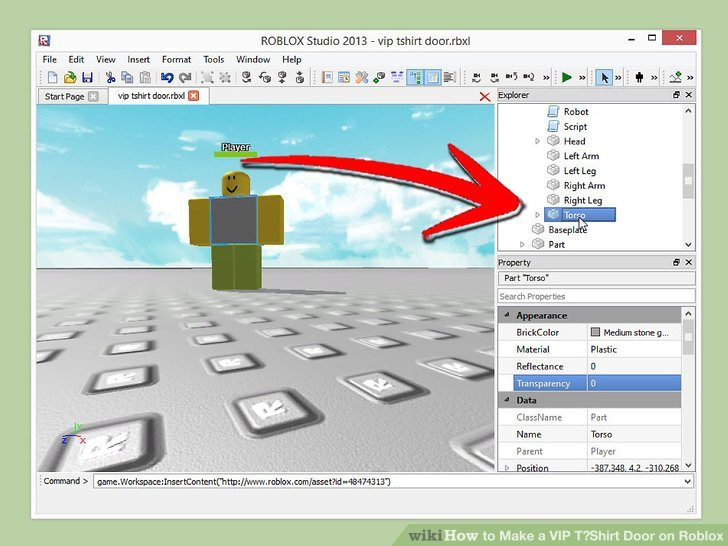Toggle the Properties panel toolbar button
Image resolution: width=728 pixels, height=546 pixels.
tap(433, 77)
